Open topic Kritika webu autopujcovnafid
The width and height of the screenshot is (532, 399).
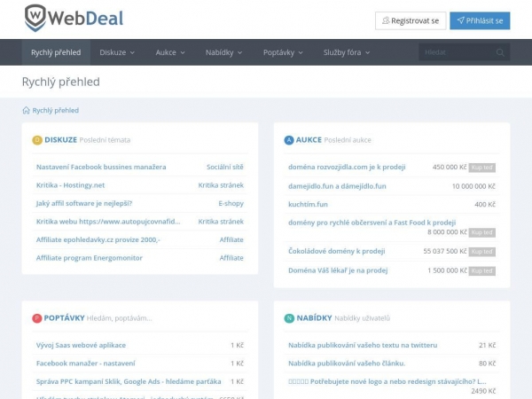[108, 222]
